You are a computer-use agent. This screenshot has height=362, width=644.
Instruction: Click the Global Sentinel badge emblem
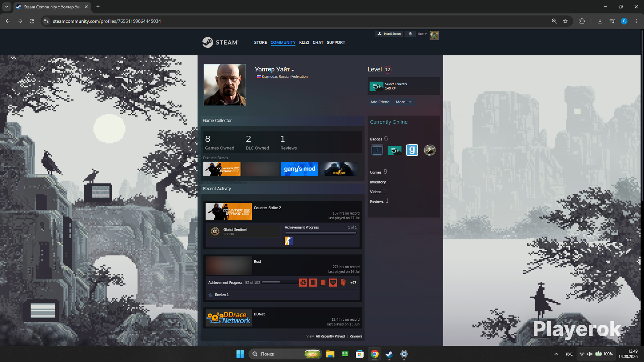(x=215, y=231)
